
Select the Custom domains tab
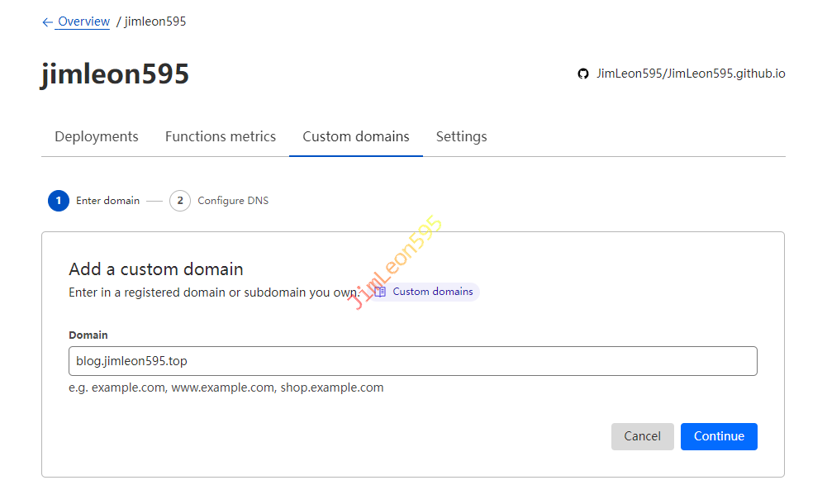tap(356, 136)
